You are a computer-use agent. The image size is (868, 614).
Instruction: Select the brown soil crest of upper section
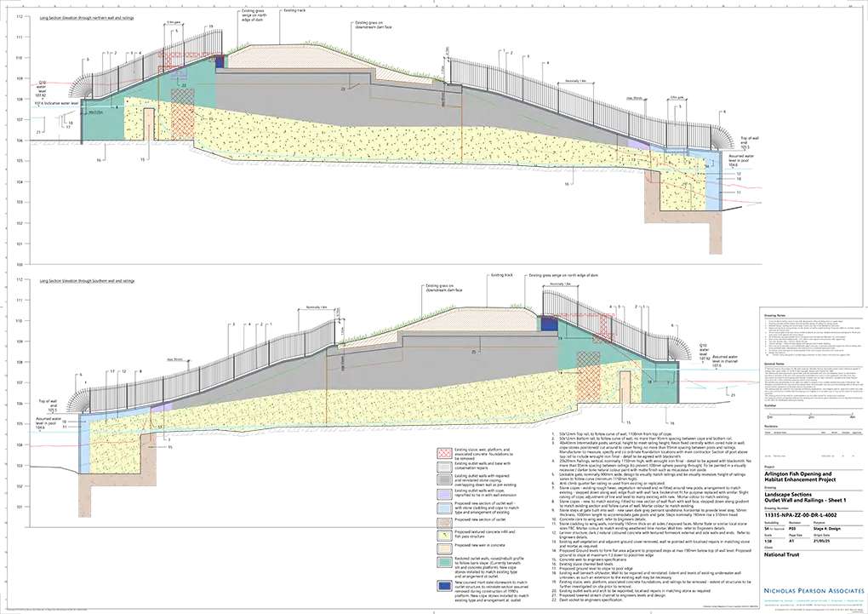(281, 57)
